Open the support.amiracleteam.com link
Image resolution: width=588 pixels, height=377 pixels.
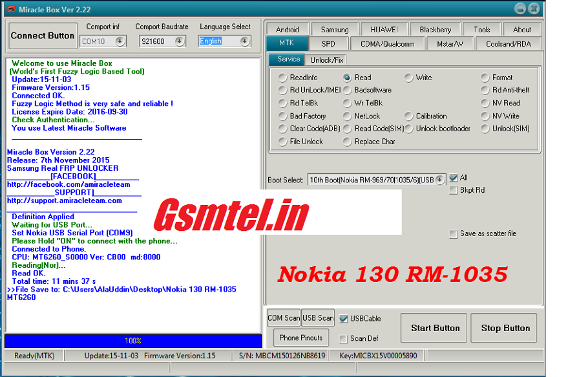(65, 200)
